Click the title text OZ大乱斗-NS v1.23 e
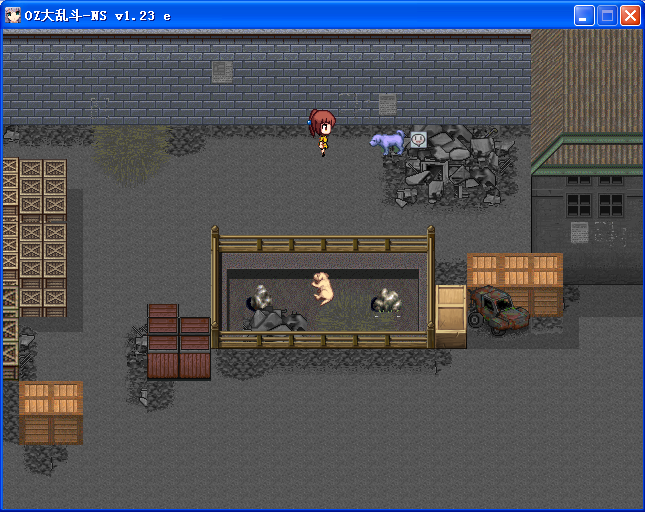 97,16
